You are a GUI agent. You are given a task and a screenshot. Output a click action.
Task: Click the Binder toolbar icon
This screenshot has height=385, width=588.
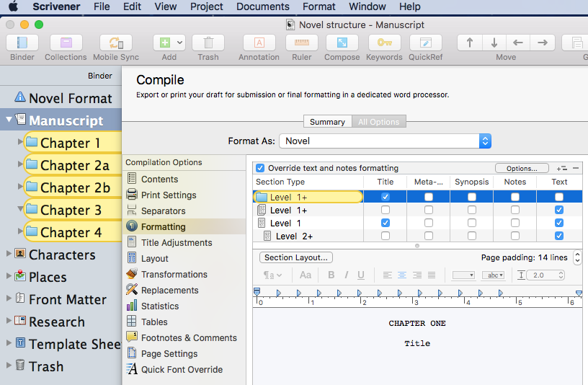(22, 43)
